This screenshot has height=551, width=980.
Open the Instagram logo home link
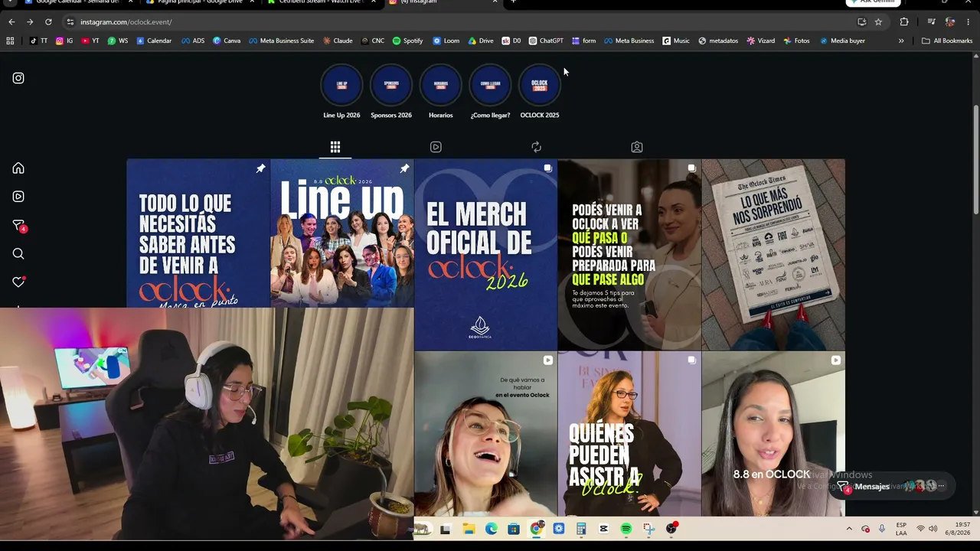[x=18, y=78]
